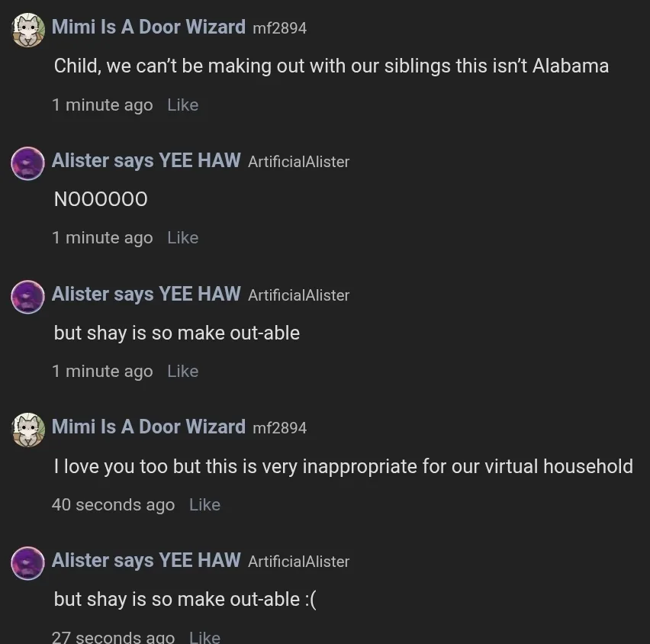Click the '27 seconds ago' timestamp
This screenshot has height=644, width=650.
(x=113, y=637)
